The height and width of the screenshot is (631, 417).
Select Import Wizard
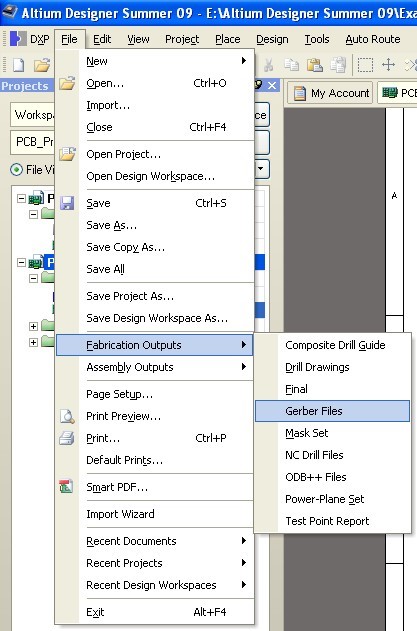(155, 514)
